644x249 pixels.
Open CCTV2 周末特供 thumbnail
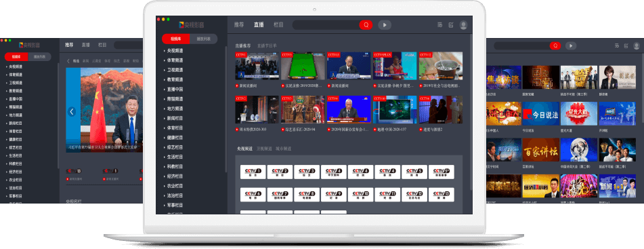[257, 110]
